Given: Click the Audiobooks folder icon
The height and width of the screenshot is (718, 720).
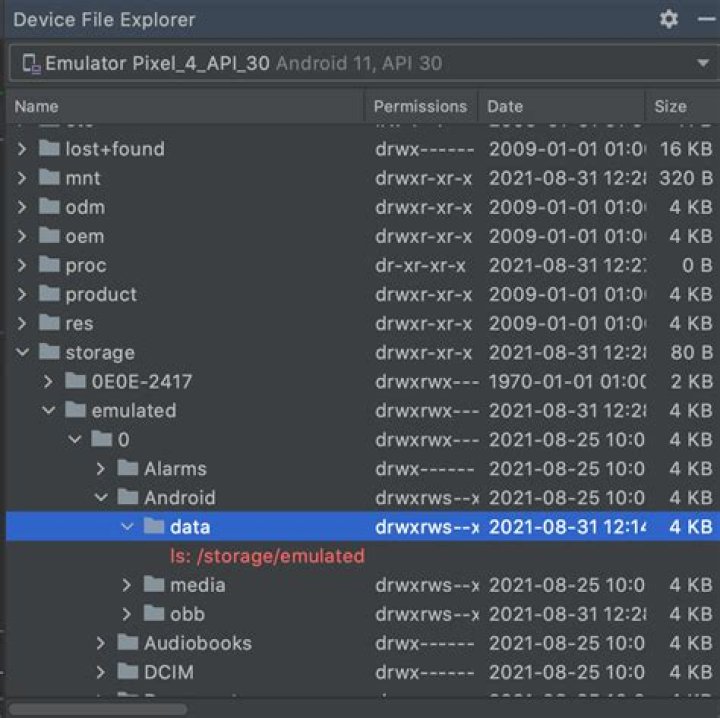Looking at the screenshot, I should (x=128, y=643).
